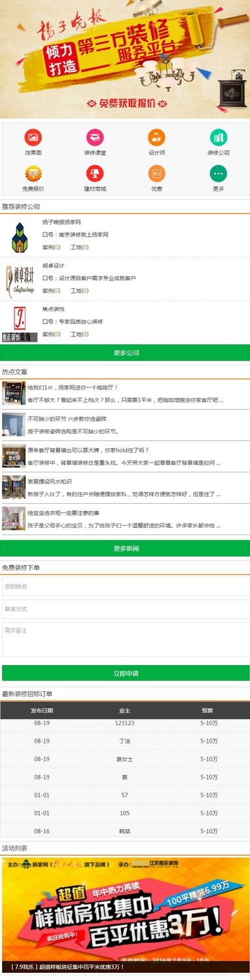Click the top banner 免费获取报价
Viewport: 250px width, 980px height.
click(127, 103)
